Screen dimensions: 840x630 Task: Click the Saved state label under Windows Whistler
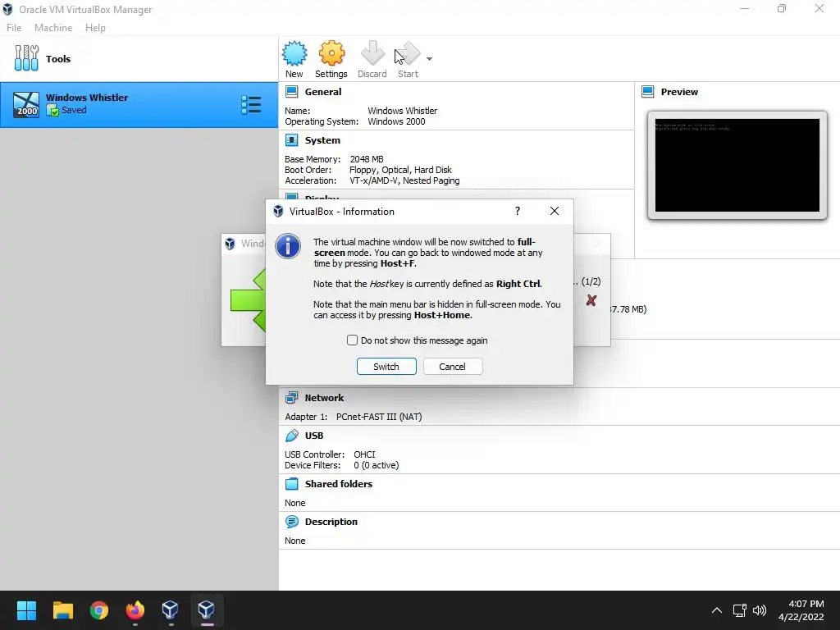pos(74,110)
